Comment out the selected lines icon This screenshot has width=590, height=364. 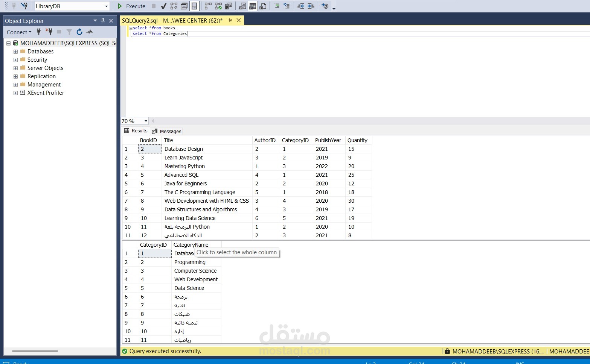point(277,6)
